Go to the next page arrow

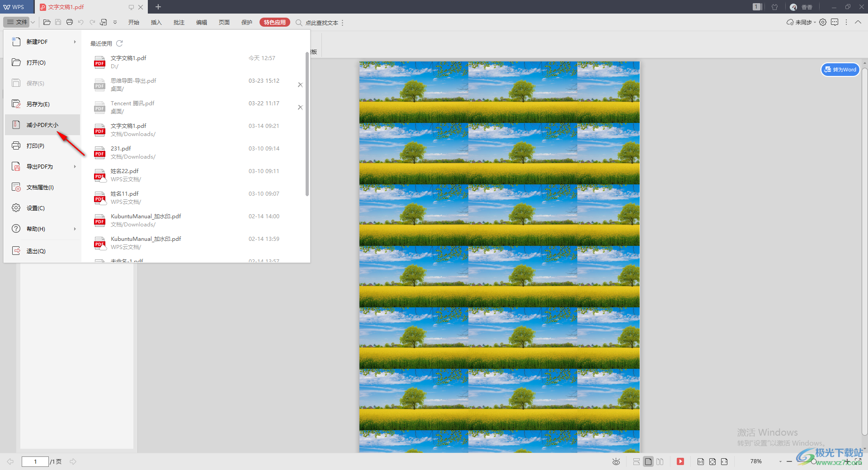(73, 461)
